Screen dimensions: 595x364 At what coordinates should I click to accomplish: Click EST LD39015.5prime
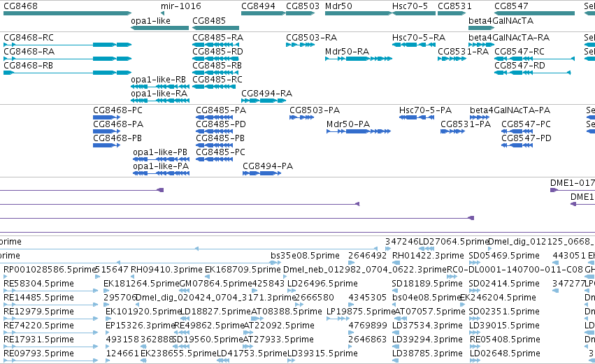[504, 326]
